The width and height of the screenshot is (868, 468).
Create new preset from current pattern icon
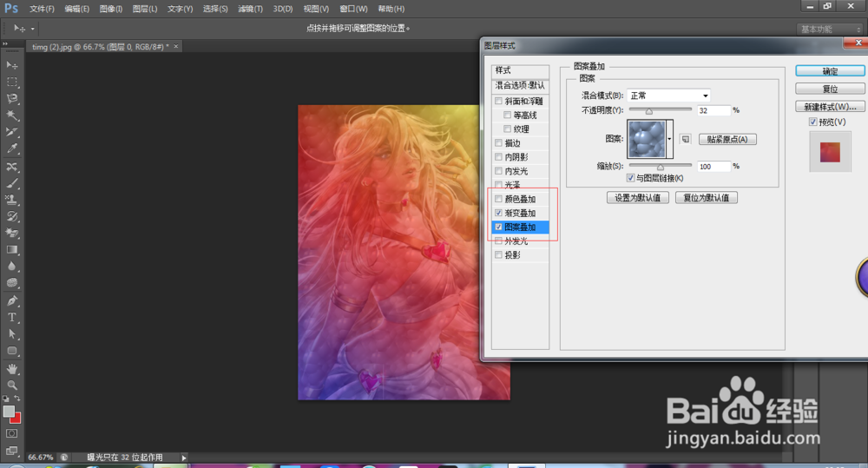click(x=686, y=139)
